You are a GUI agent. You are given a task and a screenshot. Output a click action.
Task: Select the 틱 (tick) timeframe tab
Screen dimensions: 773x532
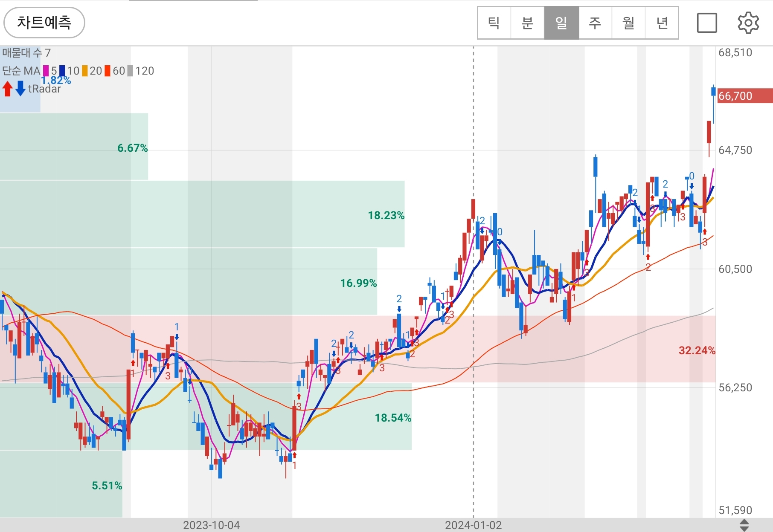[494, 23]
